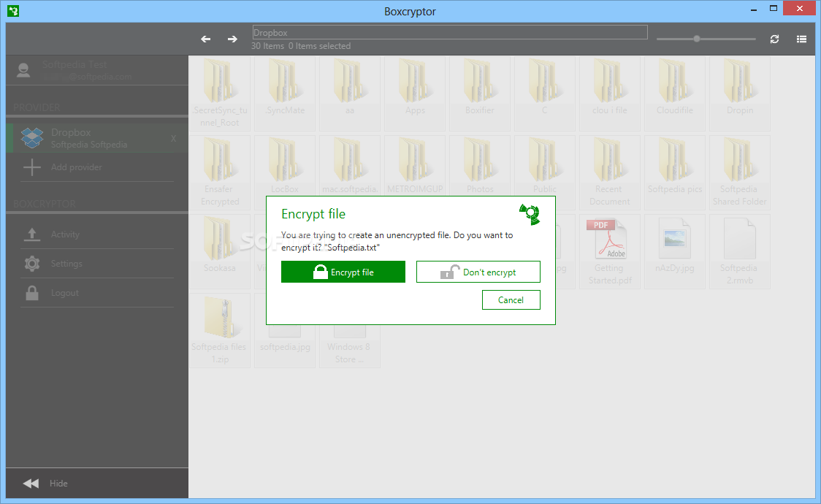
Task: Select Getting Started.pdf file
Action: tap(609, 251)
